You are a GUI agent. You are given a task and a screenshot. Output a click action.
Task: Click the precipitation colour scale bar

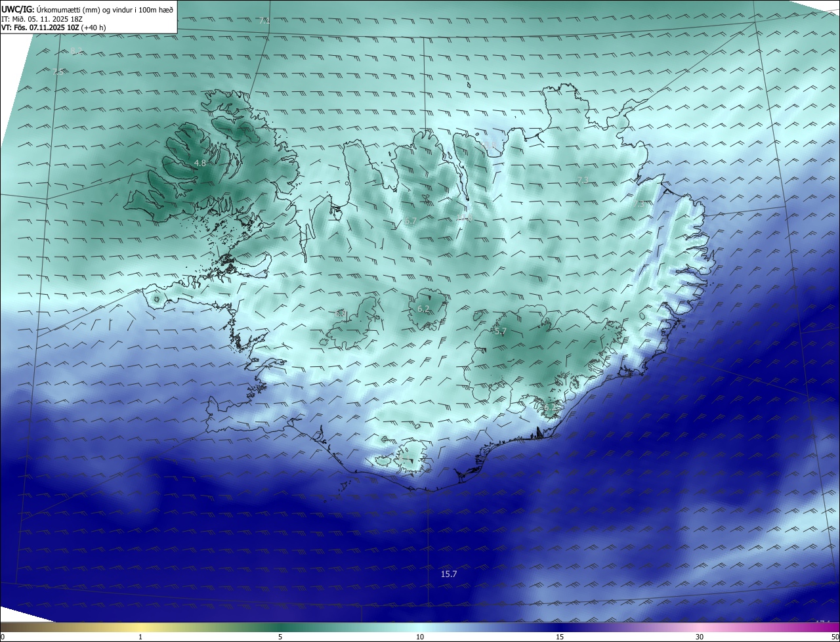[x=420, y=628]
